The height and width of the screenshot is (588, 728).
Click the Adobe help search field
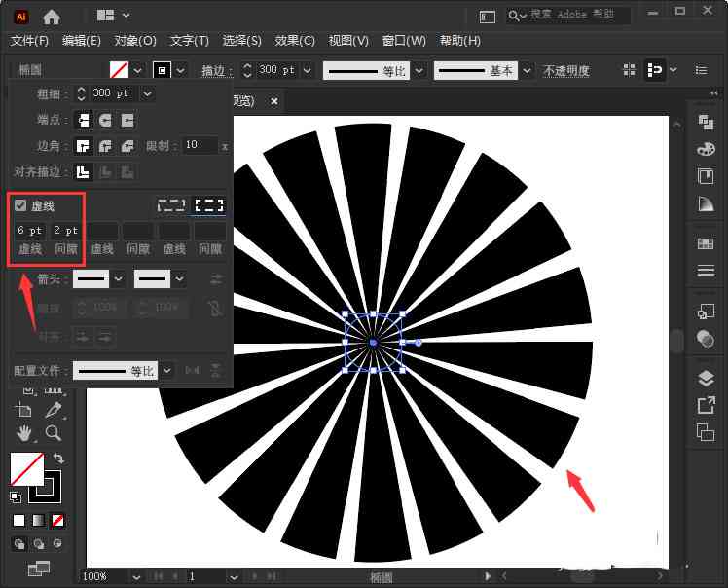(567, 16)
